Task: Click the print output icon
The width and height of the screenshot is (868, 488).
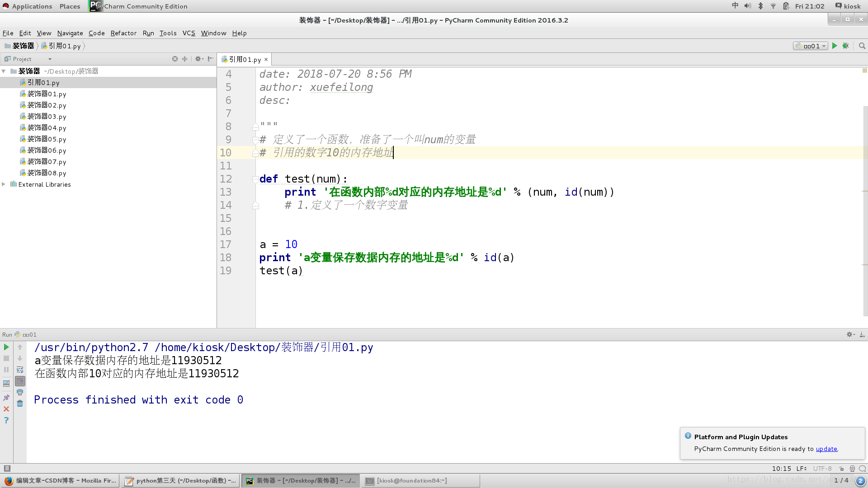Action: [20, 392]
